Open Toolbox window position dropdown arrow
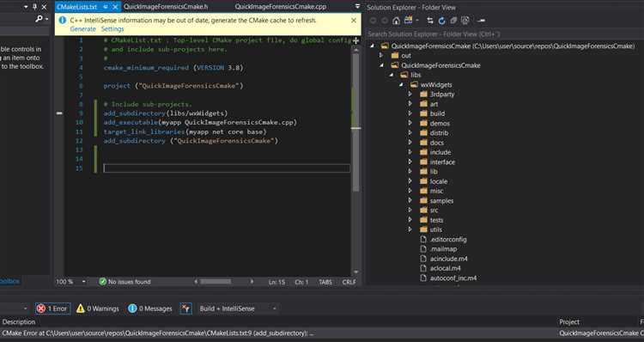 click(26, 7)
